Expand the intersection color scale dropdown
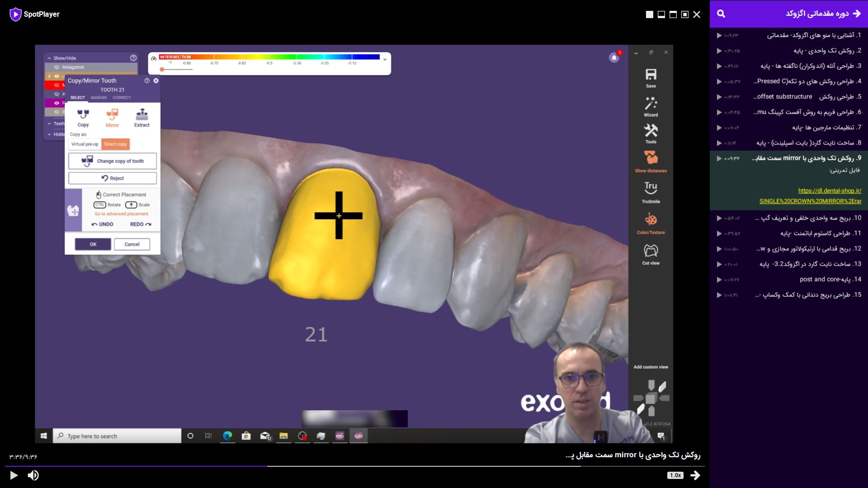Screen dimensions: 868x488 385,59
